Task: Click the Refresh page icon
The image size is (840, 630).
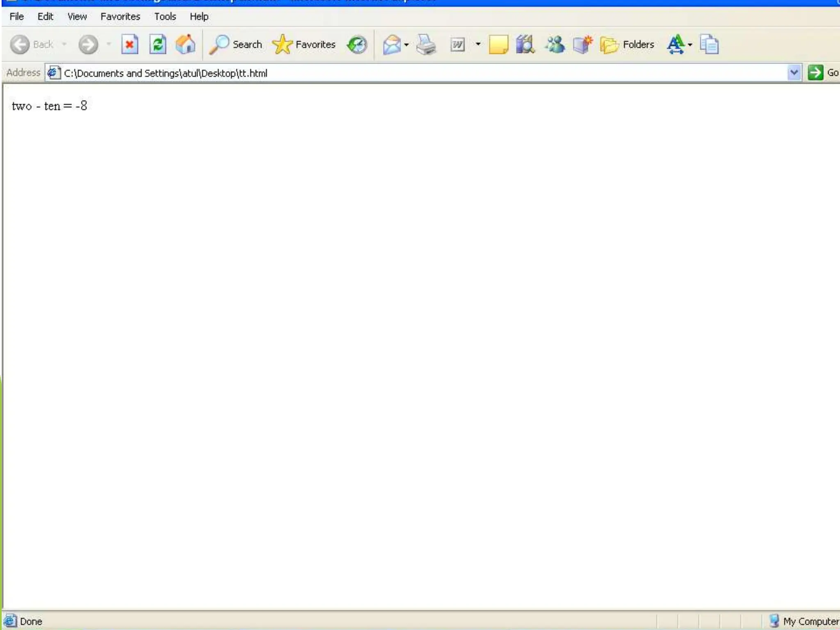Action: [157, 44]
